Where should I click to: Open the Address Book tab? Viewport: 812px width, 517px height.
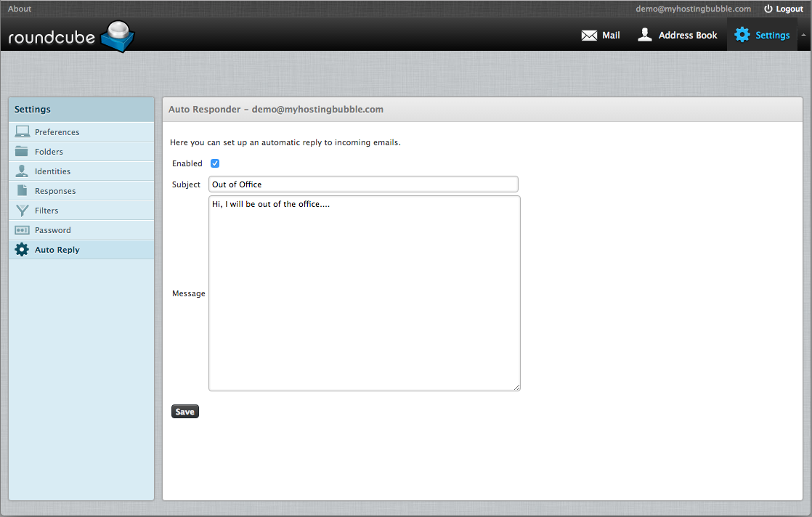tap(677, 35)
